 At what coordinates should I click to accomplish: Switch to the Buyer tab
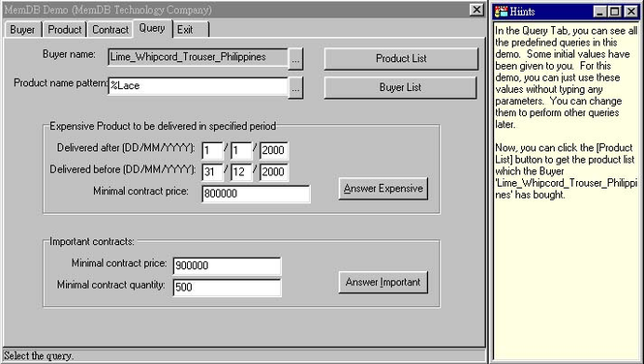pos(22,30)
